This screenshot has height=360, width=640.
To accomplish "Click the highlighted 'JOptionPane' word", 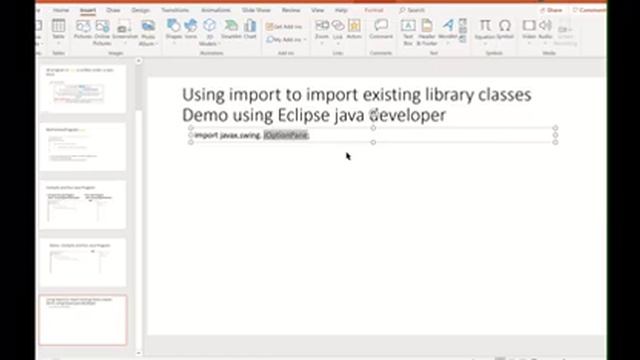I will coord(286,135).
